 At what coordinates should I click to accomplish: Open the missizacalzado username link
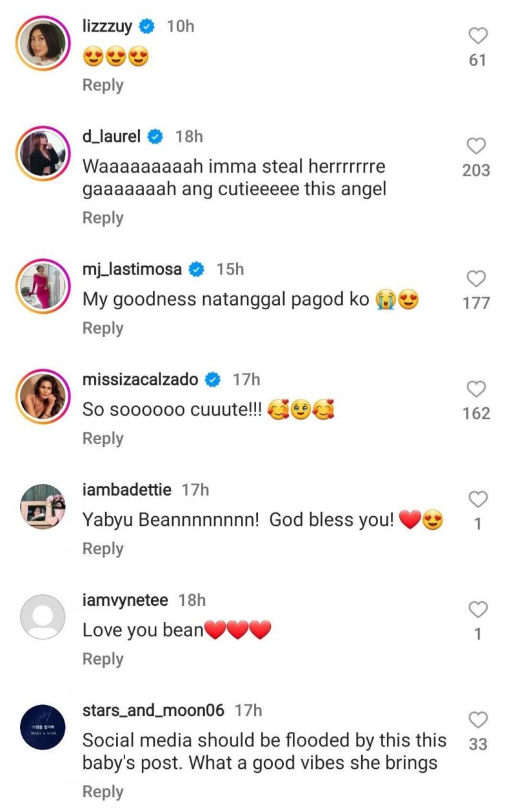pyautogui.click(x=140, y=380)
